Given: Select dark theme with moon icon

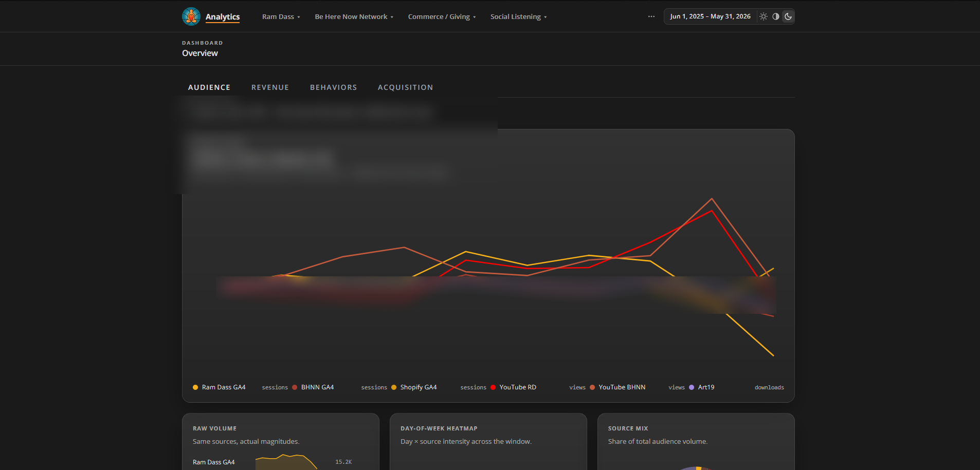Looking at the screenshot, I should 788,16.
